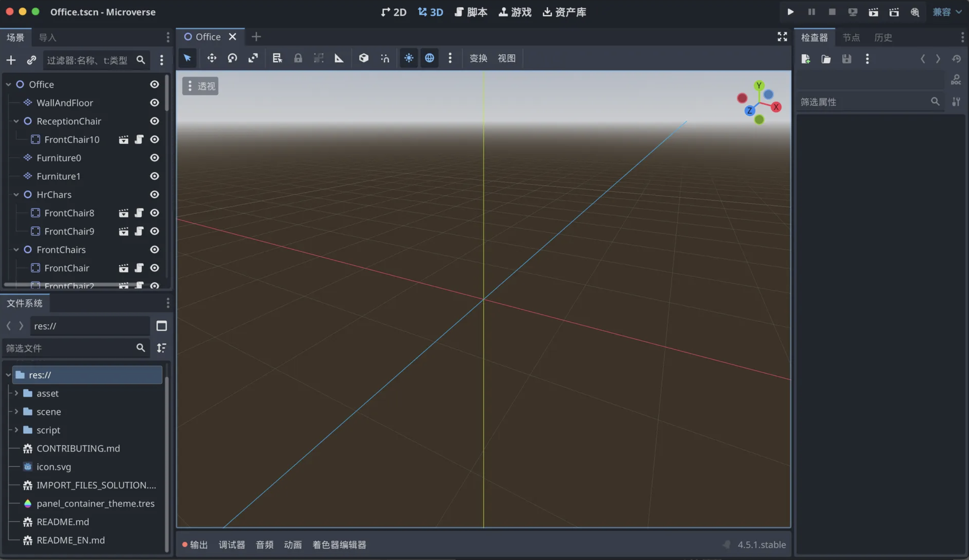Toggle the preview sunlight icon
This screenshot has width=969, height=560.
pos(409,58)
